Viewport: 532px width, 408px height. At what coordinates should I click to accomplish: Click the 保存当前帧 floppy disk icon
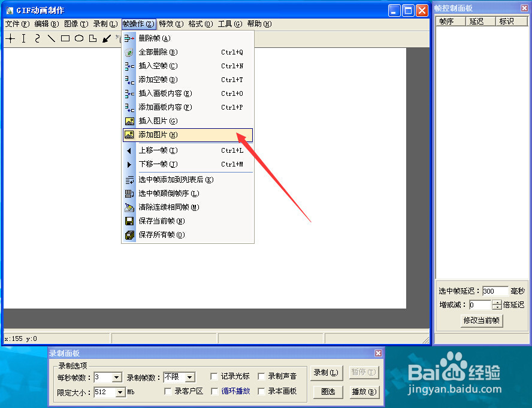[129, 221]
